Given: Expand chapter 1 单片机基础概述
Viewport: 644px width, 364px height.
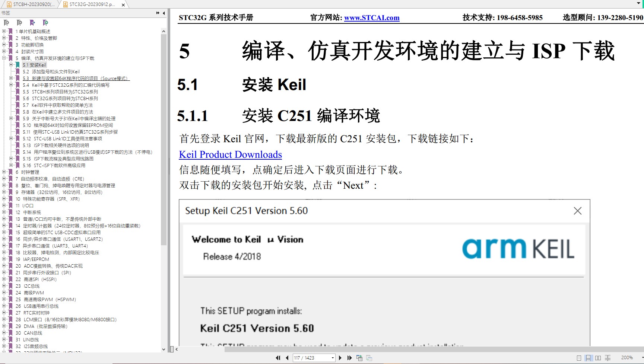Looking at the screenshot, I should pyautogui.click(x=4, y=31).
